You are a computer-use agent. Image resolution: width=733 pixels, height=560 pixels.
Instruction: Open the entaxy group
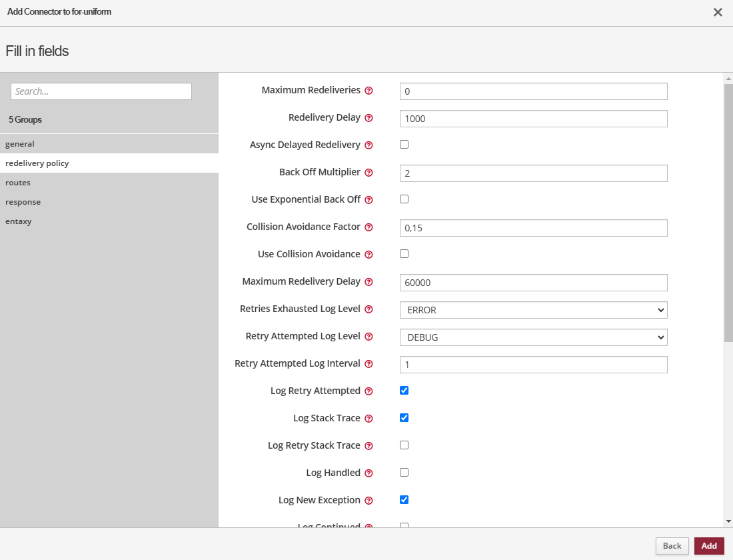(x=19, y=221)
